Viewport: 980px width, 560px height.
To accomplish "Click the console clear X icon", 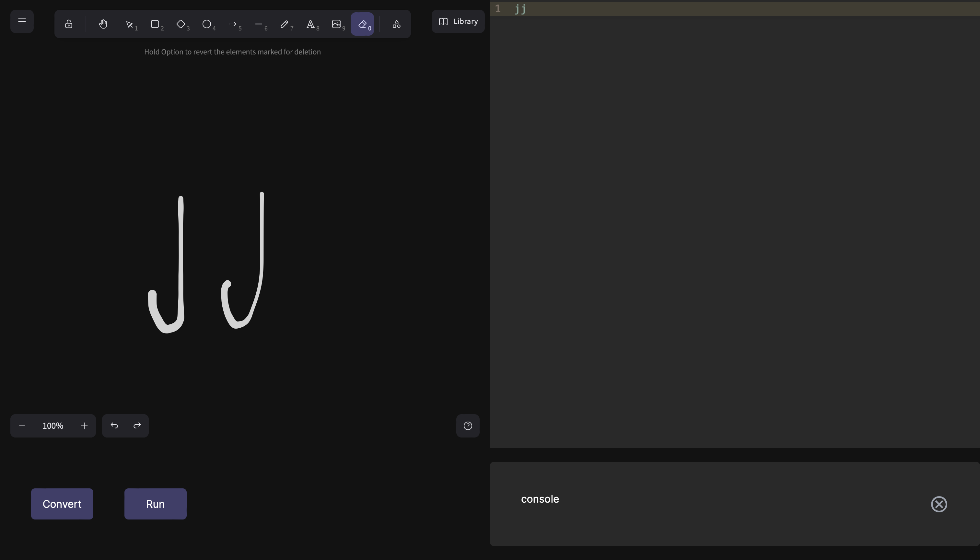I will click(x=939, y=504).
